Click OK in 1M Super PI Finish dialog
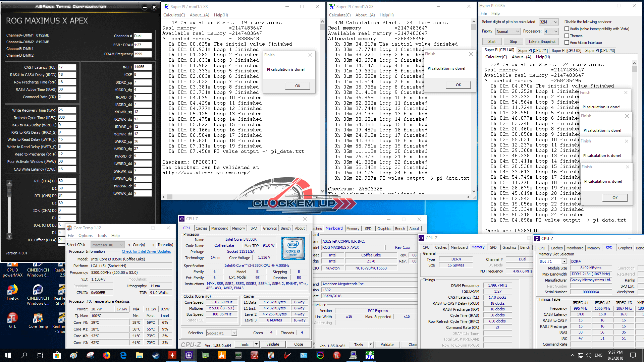Viewport: 644px width, 362px height. (x=298, y=86)
